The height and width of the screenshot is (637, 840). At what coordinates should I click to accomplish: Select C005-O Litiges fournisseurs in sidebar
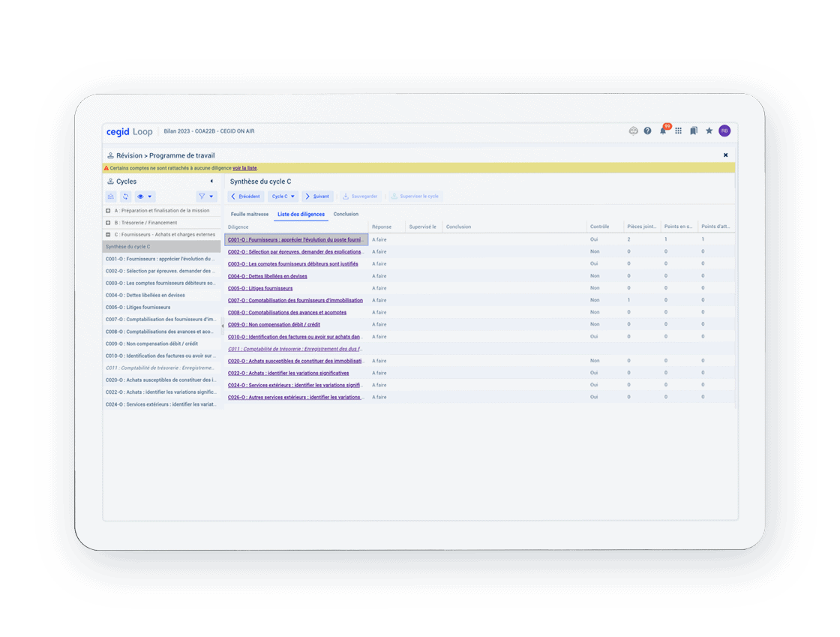click(138, 308)
